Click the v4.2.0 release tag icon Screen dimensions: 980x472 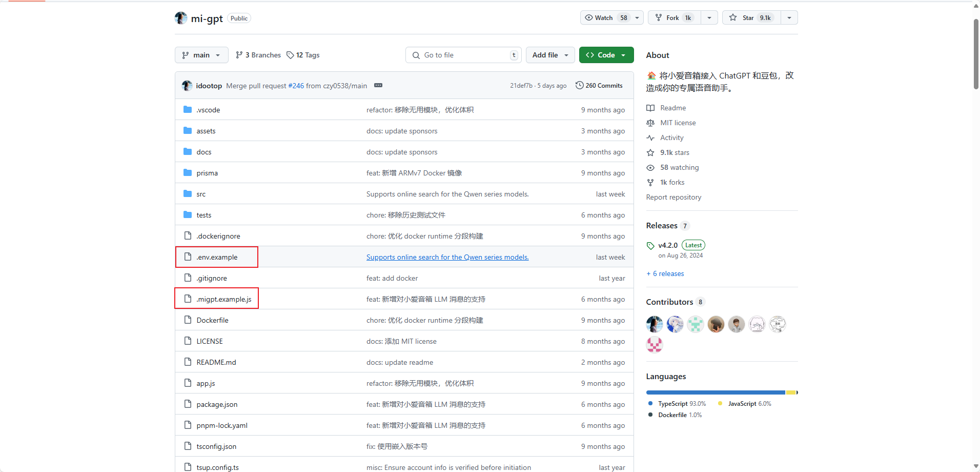click(650, 245)
